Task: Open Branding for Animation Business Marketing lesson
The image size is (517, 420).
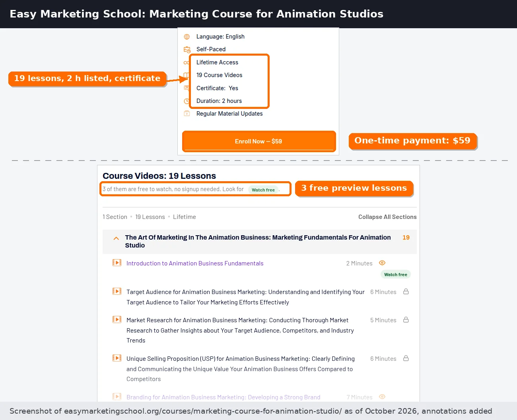Action: click(x=224, y=397)
